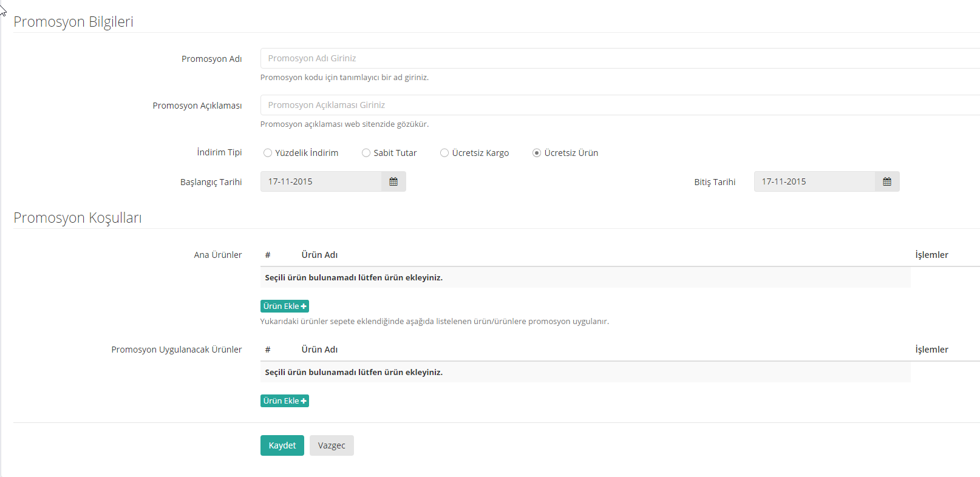The height and width of the screenshot is (477, 980).
Task: Click the empty row message in Ana Ürünler table
Action: (354, 277)
